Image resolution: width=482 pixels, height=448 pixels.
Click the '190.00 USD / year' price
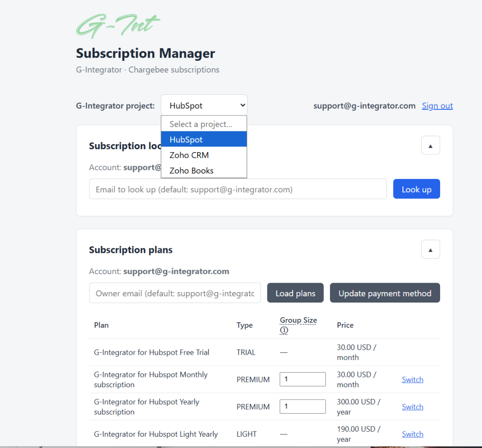pos(358,434)
